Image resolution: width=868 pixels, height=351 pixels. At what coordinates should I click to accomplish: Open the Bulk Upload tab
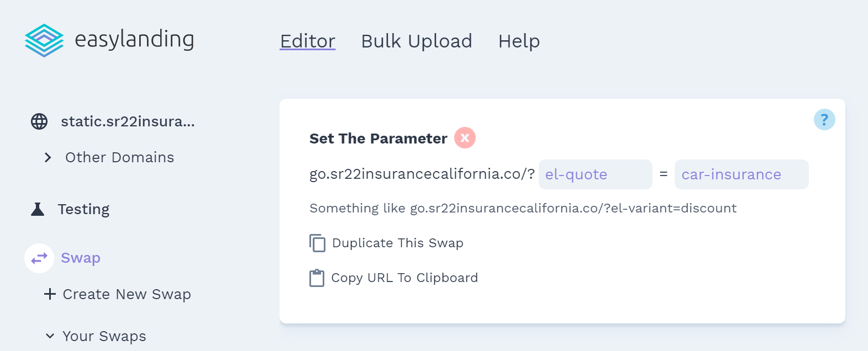tap(417, 41)
